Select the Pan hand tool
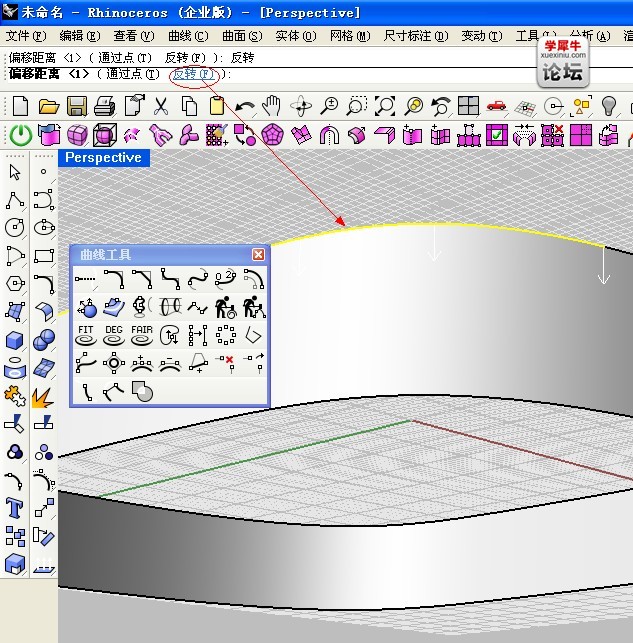Viewport: 633px width, 643px height. 271,106
